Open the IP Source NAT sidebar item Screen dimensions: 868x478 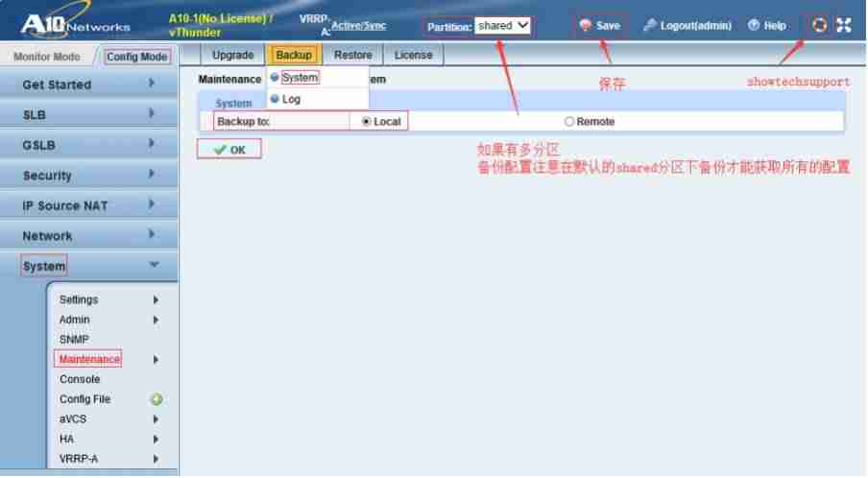click(x=88, y=205)
